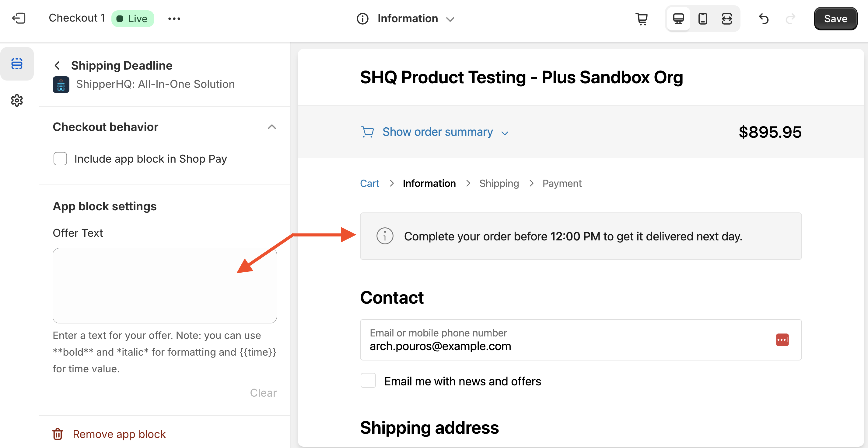Open the Sections panel in sidebar
Viewport: 868px width, 448px height.
[17, 64]
